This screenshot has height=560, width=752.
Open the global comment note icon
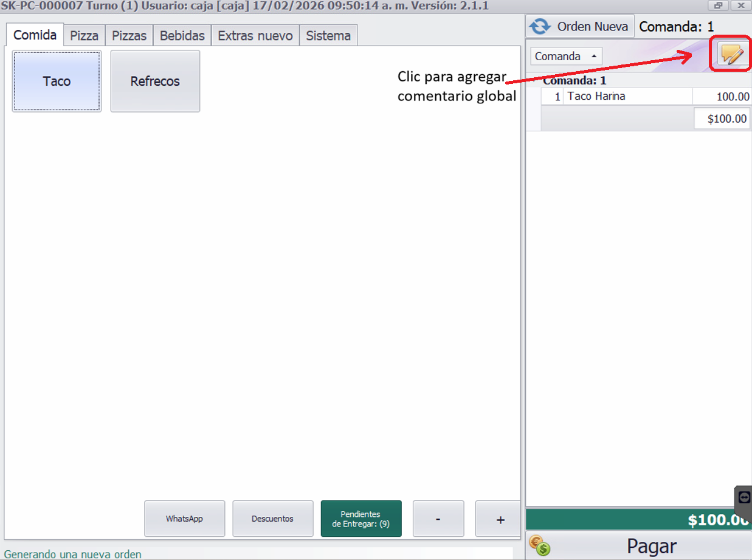[732, 55]
